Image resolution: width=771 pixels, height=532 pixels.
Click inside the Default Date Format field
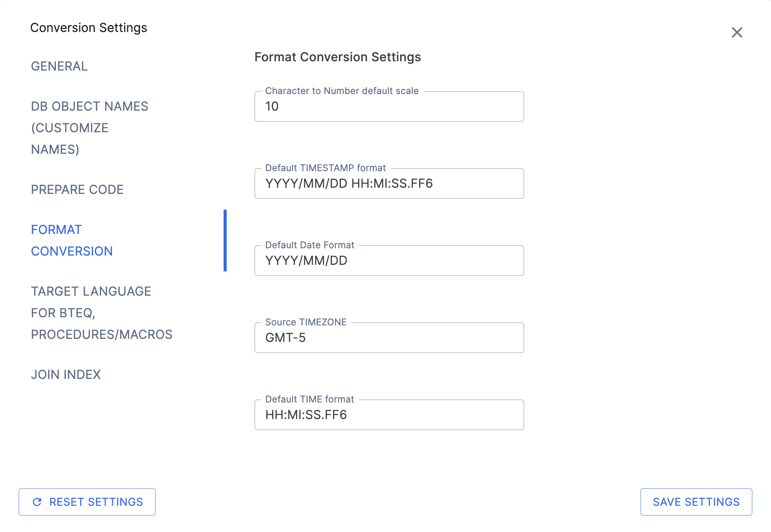pyautogui.click(x=389, y=261)
